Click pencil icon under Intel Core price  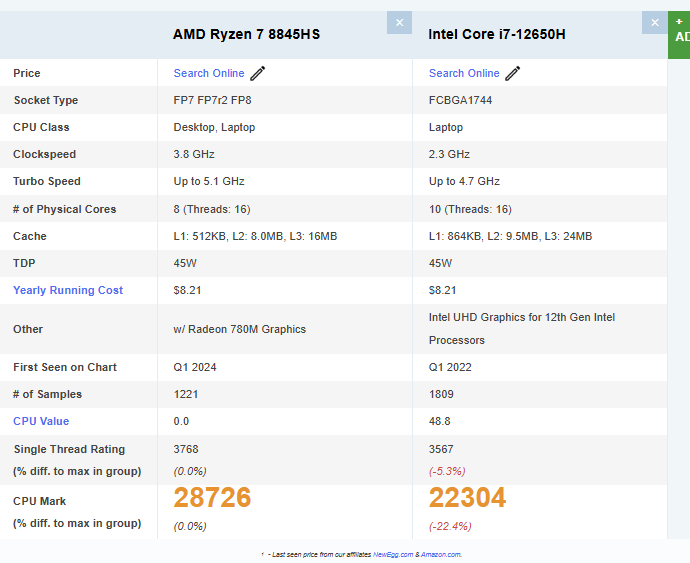[513, 73]
